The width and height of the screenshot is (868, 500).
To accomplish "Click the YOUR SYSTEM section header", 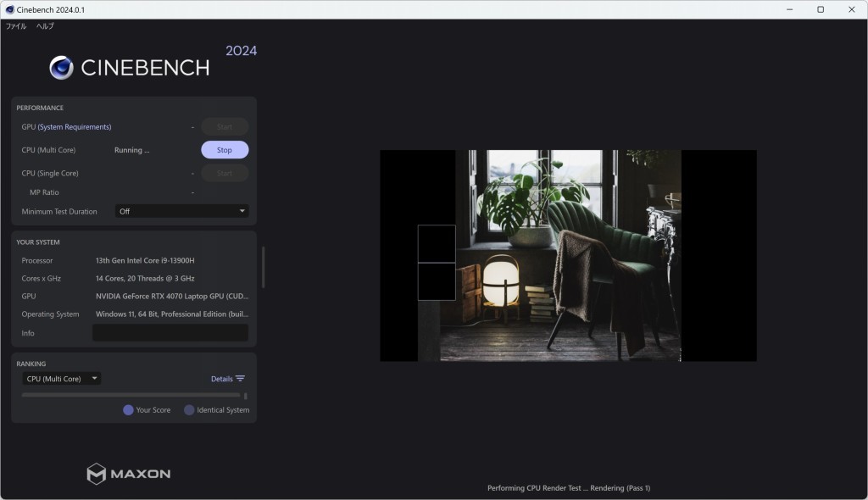I will click(x=37, y=242).
